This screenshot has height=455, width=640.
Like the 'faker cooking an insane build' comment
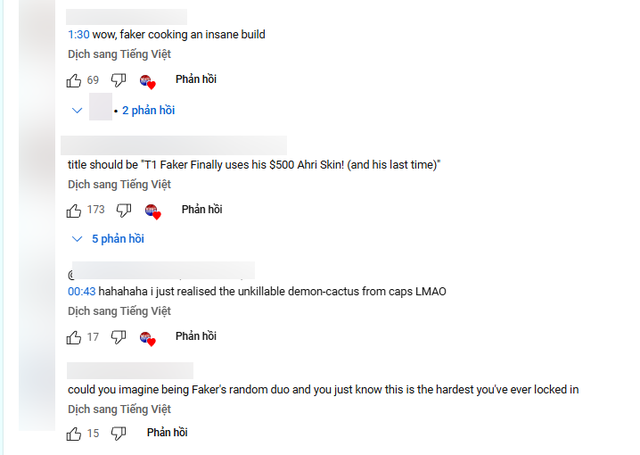(74, 80)
